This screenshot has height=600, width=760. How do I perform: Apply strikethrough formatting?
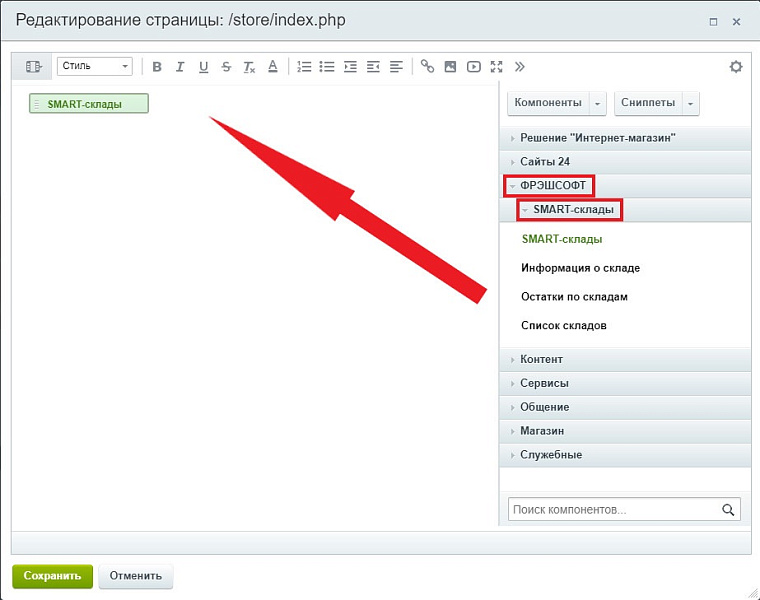tap(226, 67)
